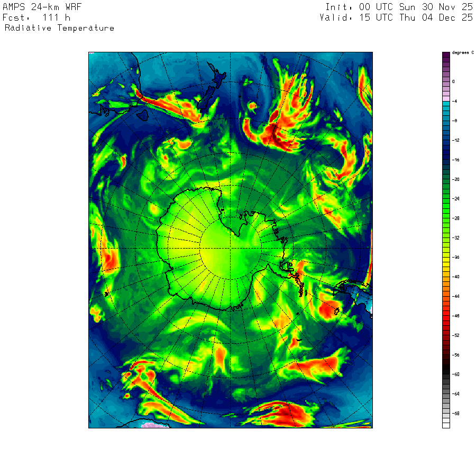The width and height of the screenshot is (476, 476).
Task: Click the "Valid: 15 UTC Thu 04 Dec 25" line
Action: (396, 17)
